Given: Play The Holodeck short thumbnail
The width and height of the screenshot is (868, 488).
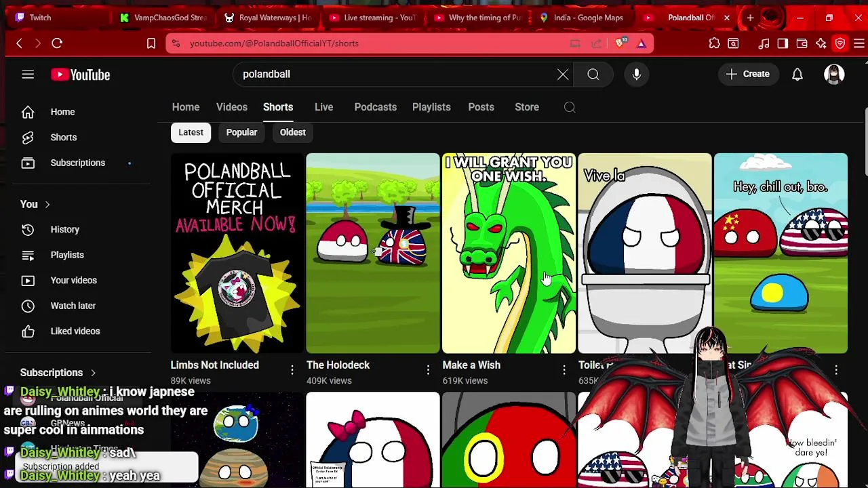Looking at the screenshot, I should [373, 253].
